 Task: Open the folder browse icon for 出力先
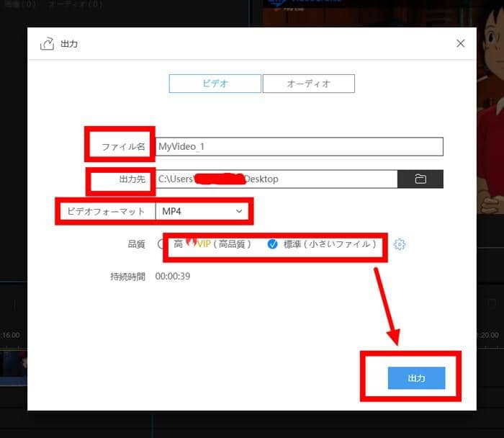420,179
